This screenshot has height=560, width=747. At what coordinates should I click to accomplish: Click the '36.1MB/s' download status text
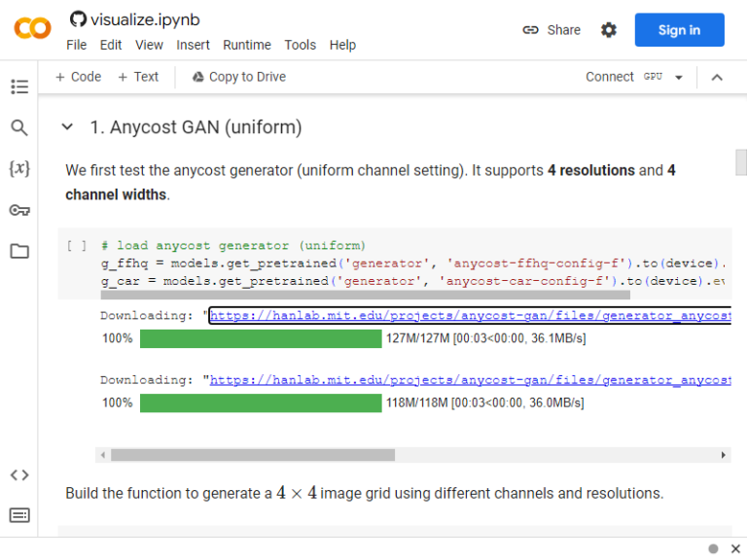pos(558,338)
